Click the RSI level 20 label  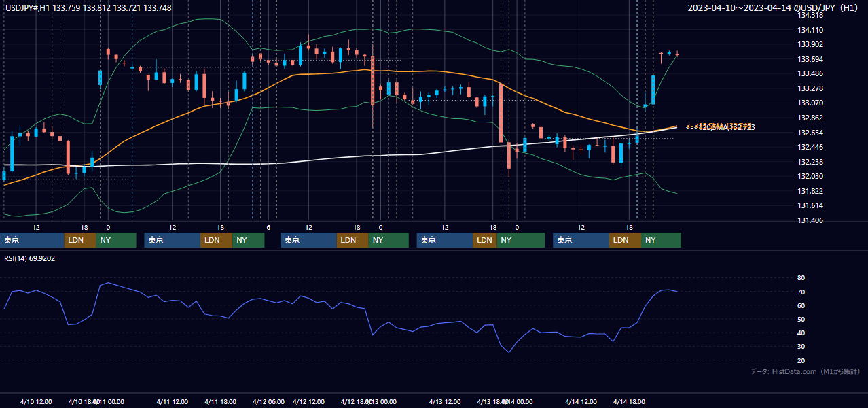[x=801, y=360]
